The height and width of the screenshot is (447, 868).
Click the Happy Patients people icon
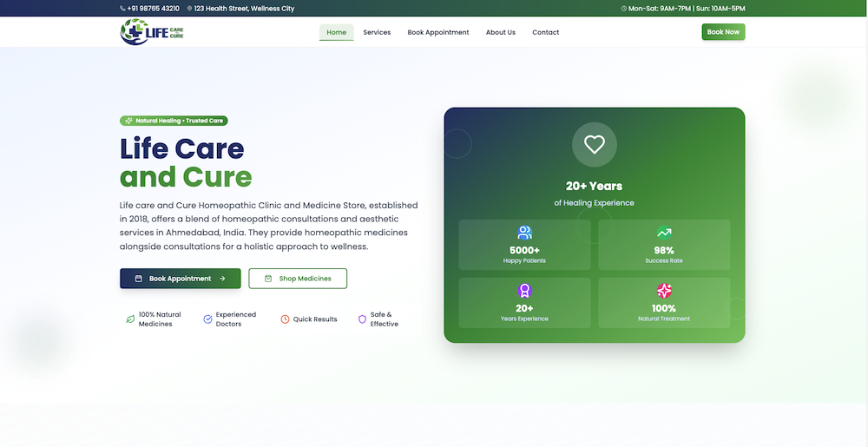524,233
